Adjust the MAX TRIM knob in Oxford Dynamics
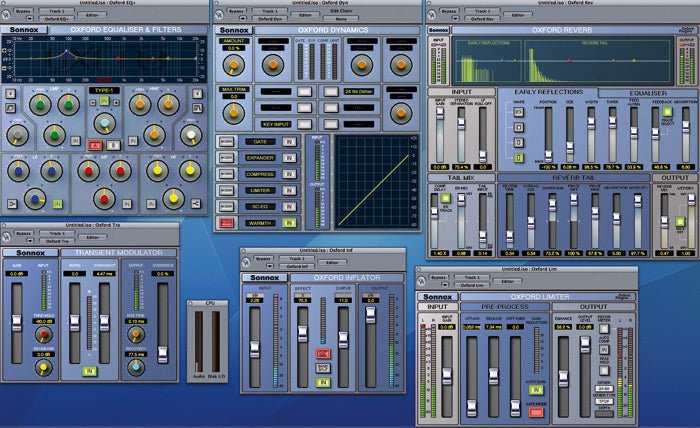 [233, 113]
